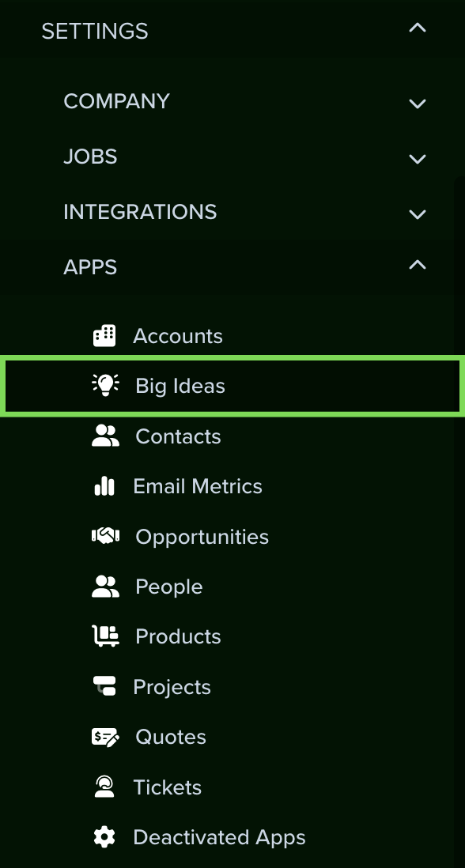Click the APPS heading label
Screen dimensions: 465x868
pyautogui.click(x=90, y=267)
